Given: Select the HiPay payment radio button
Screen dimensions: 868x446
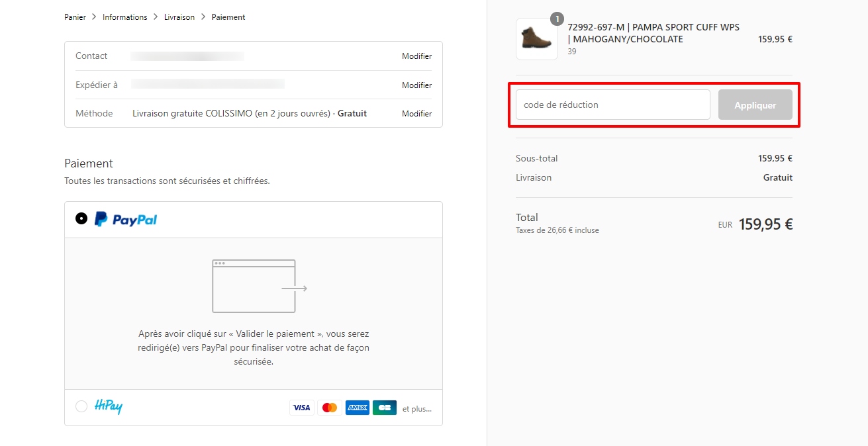Looking at the screenshot, I should coord(81,406).
